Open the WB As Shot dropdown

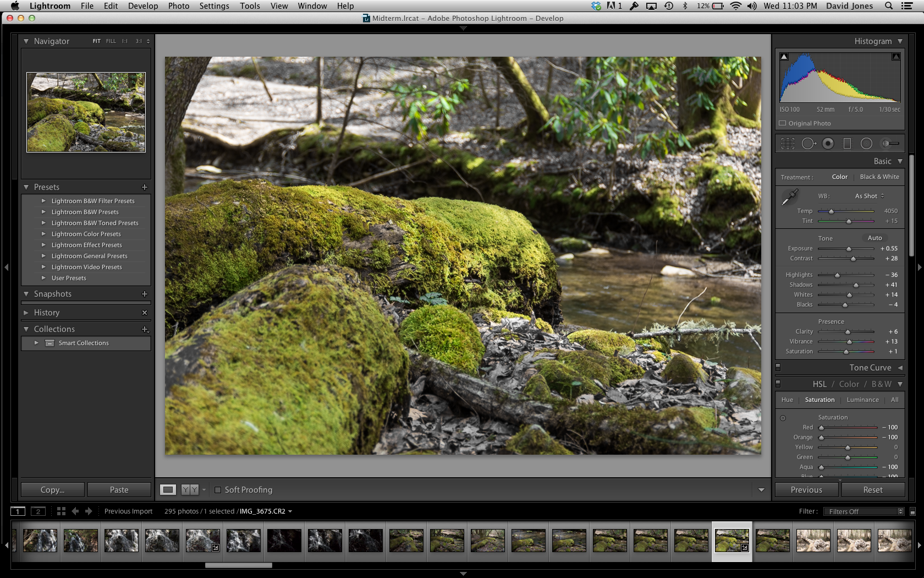[869, 196]
